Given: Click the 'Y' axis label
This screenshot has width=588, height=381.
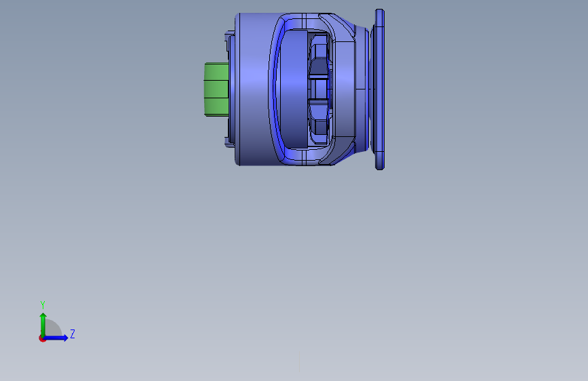Looking at the screenshot, I should [x=43, y=304].
